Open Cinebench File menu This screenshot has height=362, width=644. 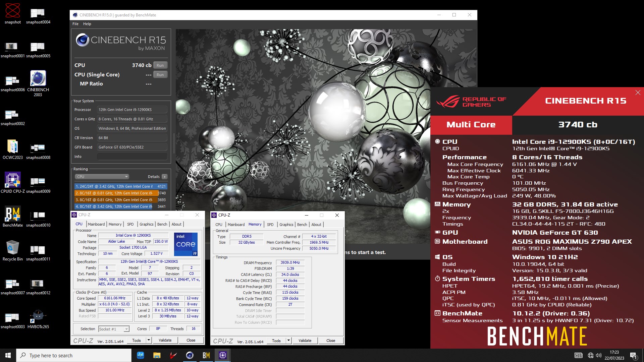click(75, 24)
